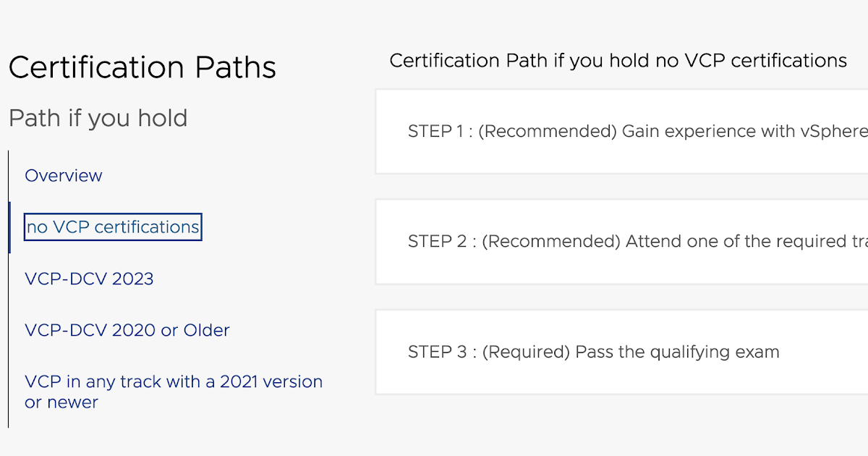Click '(Recommended)' text in STEP 2 row
The width and height of the screenshot is (868, 456).
click(x=551, y=242)
